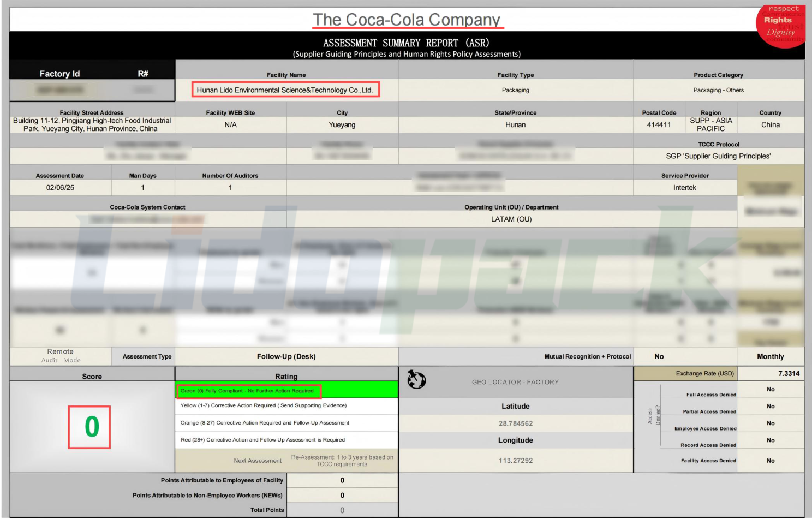Image resolution: width=812 pixels, height=519 pixels.
Task: Click the 'Facility Street Address' label
Action: [92, 112]
